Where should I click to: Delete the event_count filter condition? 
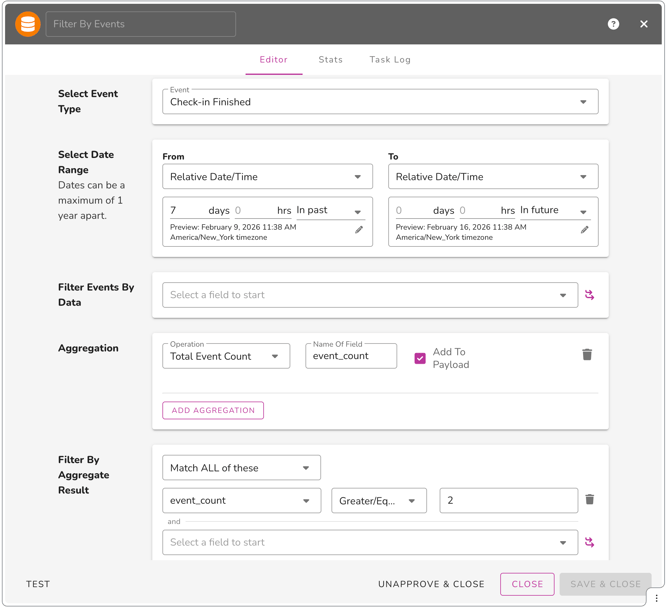589,500
